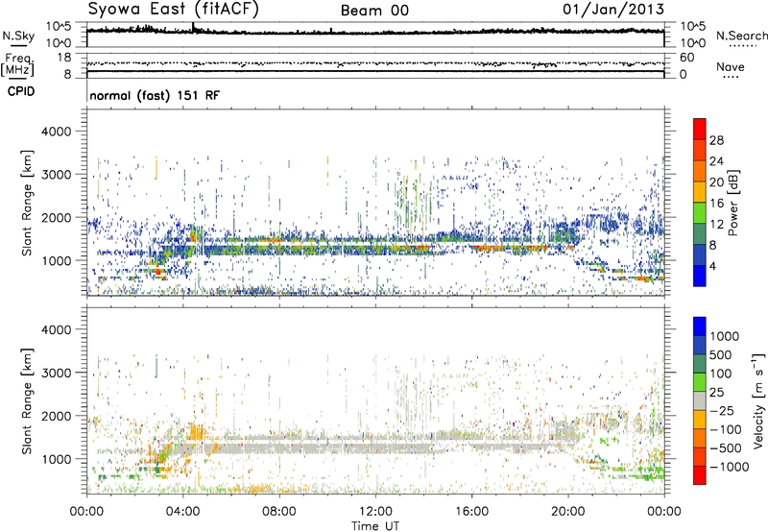Click the noise sky trace plot
The height and width of the screenshot is (532, 768).
tap(375, 35)
